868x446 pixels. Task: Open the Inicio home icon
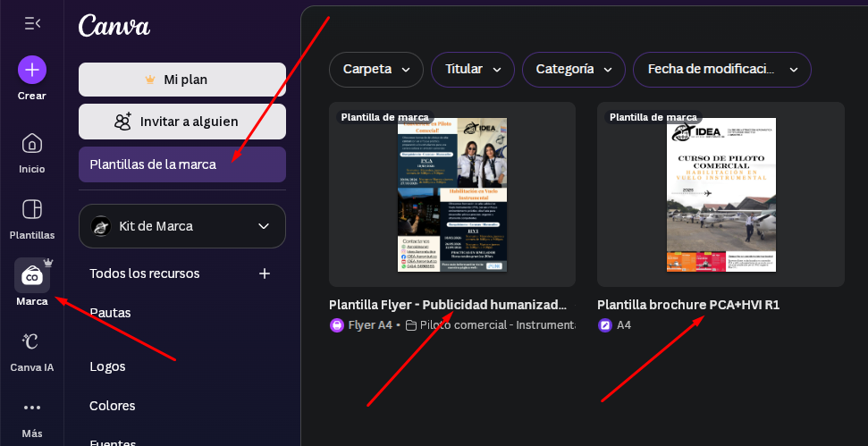pyautogui.click(x=32, y=144)
